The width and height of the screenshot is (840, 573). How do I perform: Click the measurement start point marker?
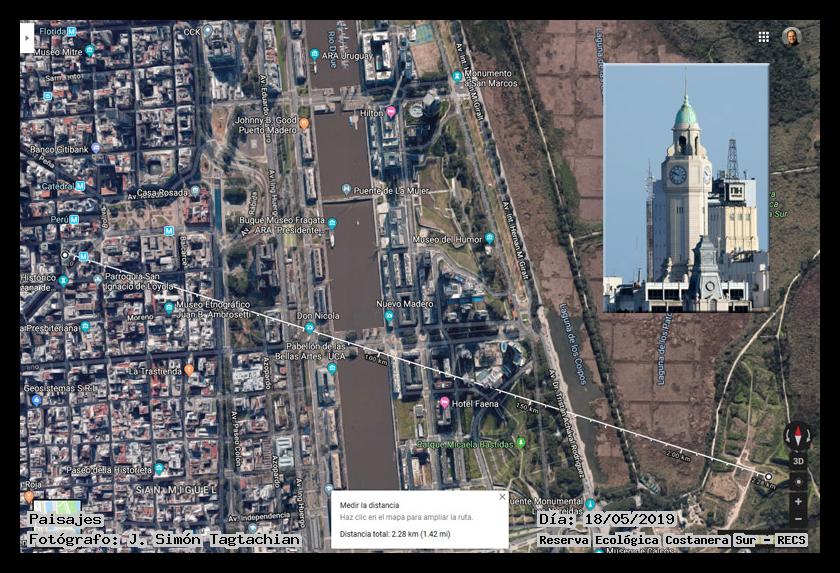coord(66,255)
